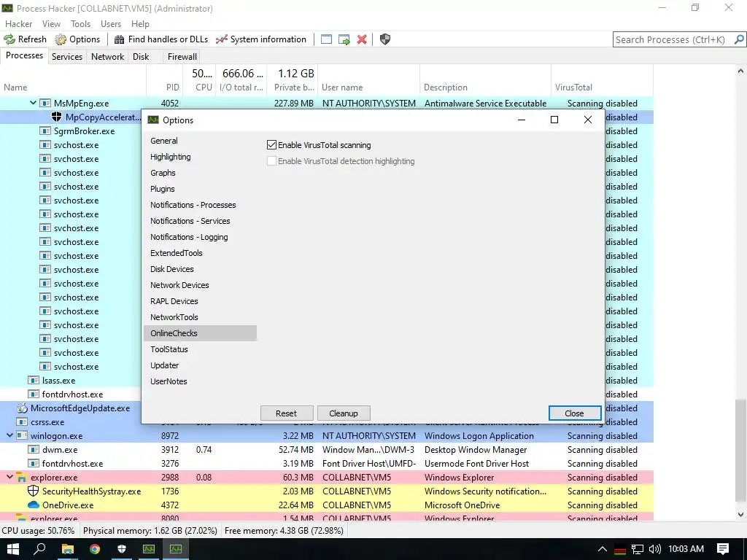
Task: Uncheck Enable VirusTotal scanning
Action: [271, 145]
